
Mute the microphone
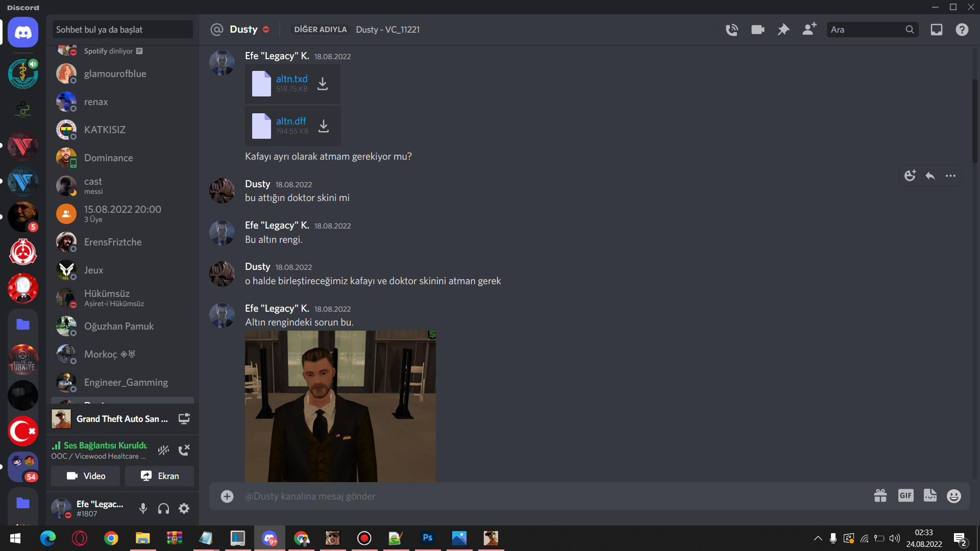143,509
